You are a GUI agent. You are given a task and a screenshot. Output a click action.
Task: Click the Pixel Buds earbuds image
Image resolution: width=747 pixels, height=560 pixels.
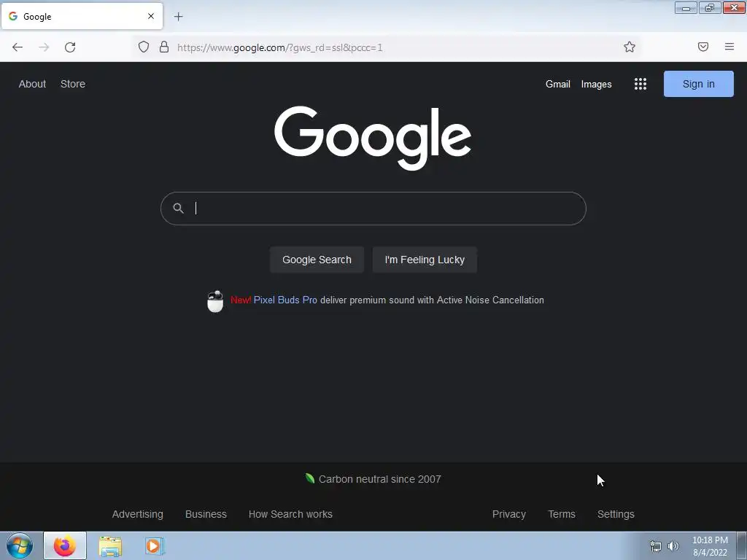point(215,301)
